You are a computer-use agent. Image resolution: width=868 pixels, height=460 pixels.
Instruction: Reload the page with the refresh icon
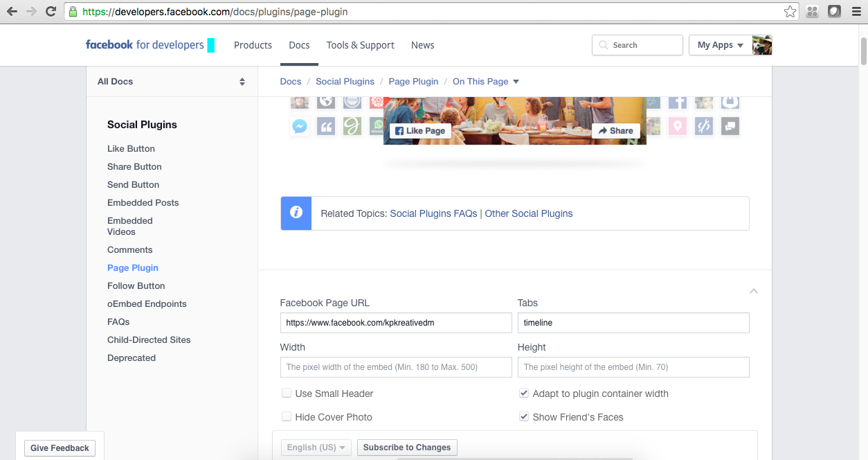tap(51, 12)
